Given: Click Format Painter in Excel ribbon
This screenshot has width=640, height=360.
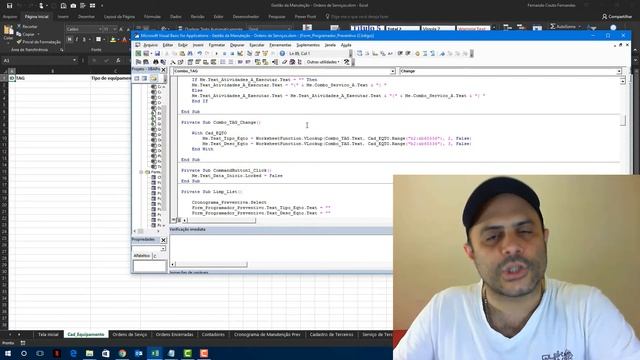Looking at the screenshot, I should (38, 42).
